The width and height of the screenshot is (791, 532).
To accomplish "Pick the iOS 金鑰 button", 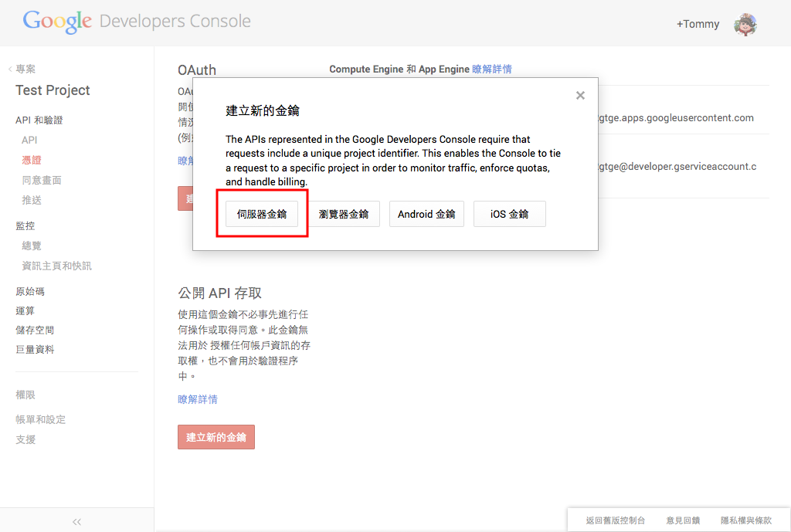I will [509, 214].
